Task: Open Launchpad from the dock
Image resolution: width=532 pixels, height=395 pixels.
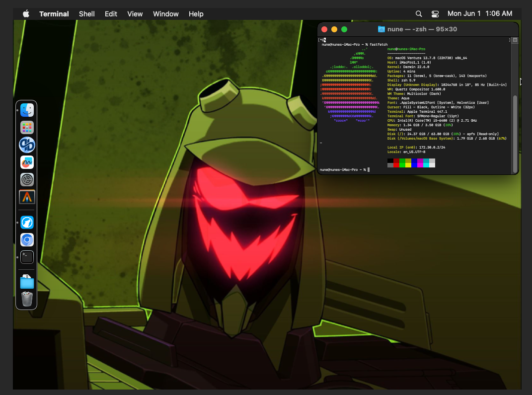Action: (27, 128)
